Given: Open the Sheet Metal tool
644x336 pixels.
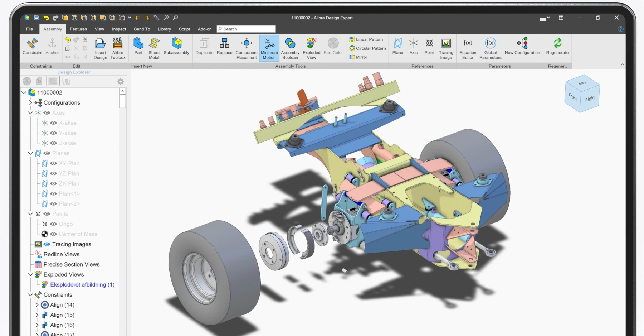Looking at the screenshot, I should [x=154, y=47].
